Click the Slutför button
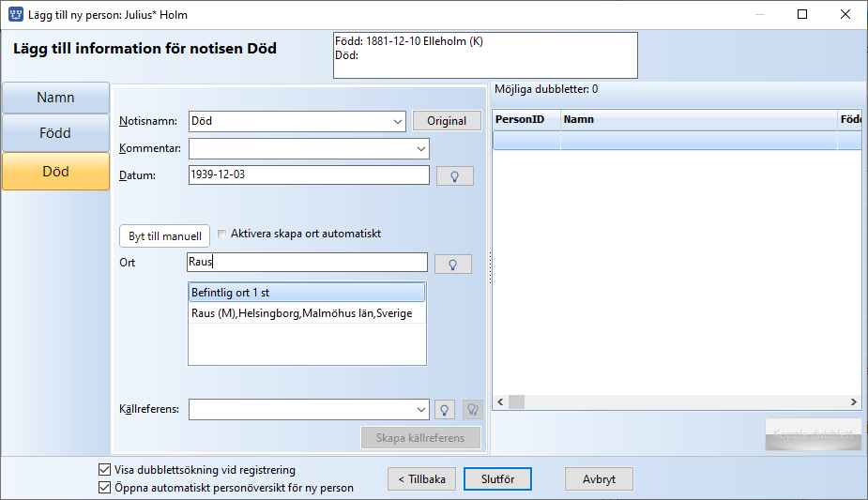This screenshot has width=868, height=500. coord(497,479)
